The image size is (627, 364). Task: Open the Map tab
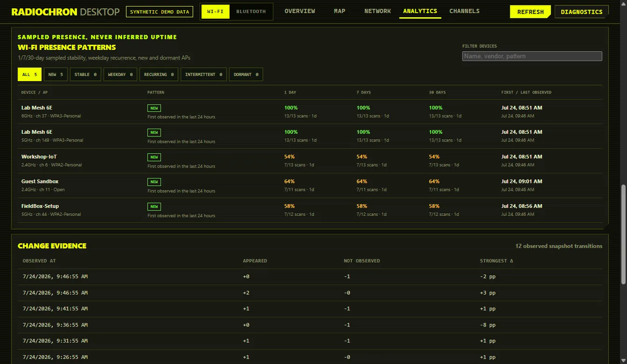point(340,11)
